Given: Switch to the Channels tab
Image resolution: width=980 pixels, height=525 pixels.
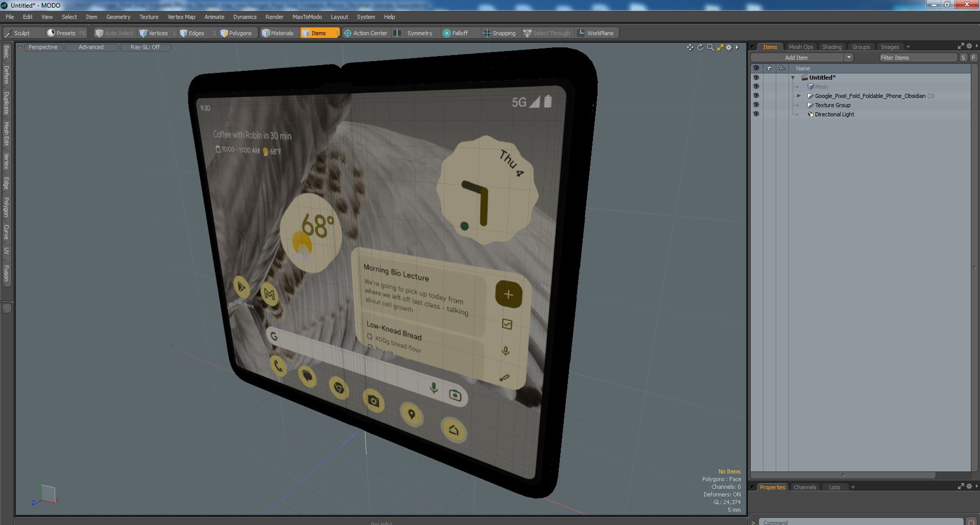Looking at the screenshot, I should point(804,487).
